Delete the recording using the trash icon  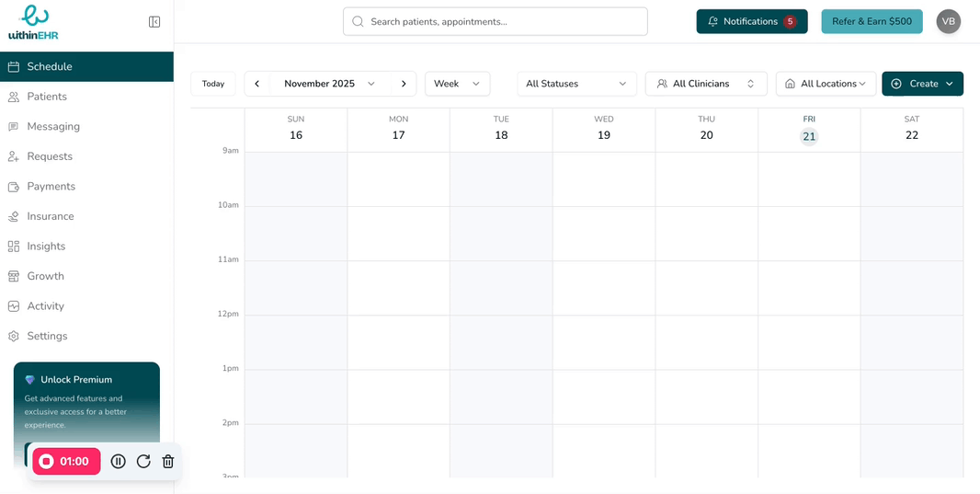click(x=168, y=462)
